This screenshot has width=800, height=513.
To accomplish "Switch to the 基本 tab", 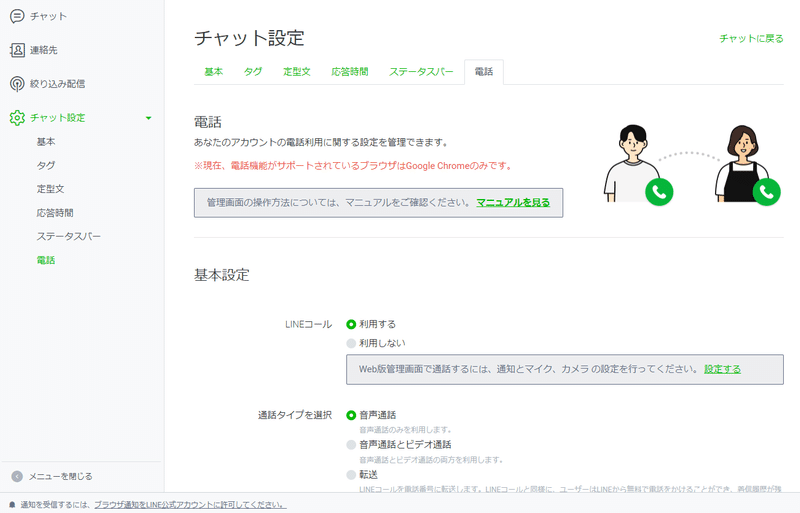I will (214, 72).
